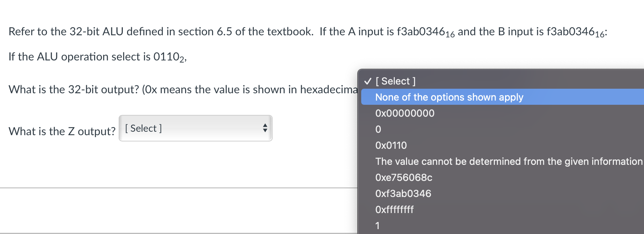The image size is (644, 234).
Task: Select '0xf3ab0346' as the answer
Action: (x=403, y=193)
